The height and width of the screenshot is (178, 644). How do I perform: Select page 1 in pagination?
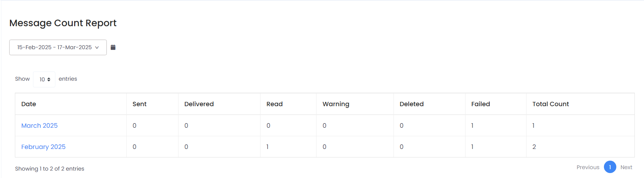610,167
